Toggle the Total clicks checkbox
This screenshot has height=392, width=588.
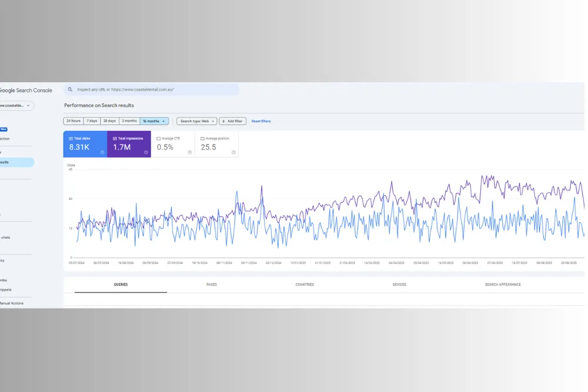tap(71, 139)
